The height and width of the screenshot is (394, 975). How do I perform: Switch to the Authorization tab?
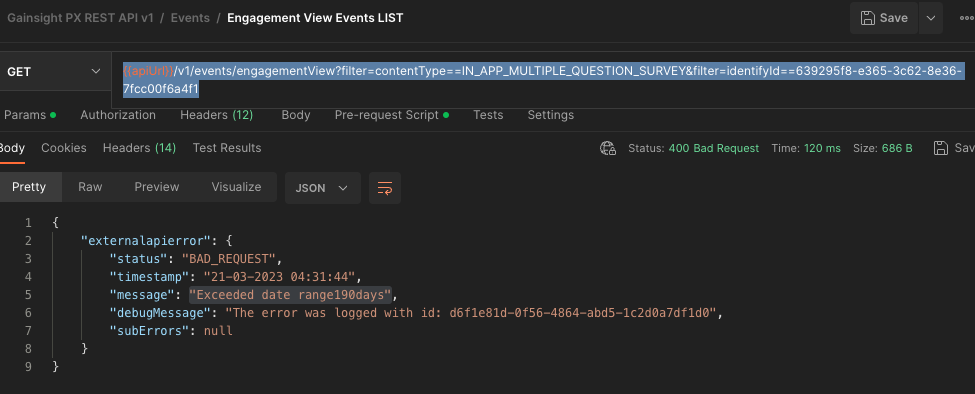coord(118,115)
